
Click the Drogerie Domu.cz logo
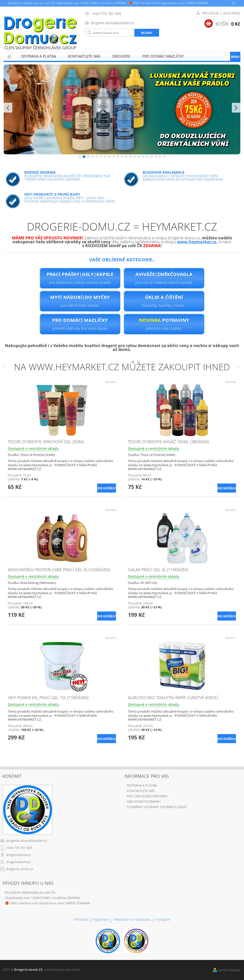click(40, 33)
